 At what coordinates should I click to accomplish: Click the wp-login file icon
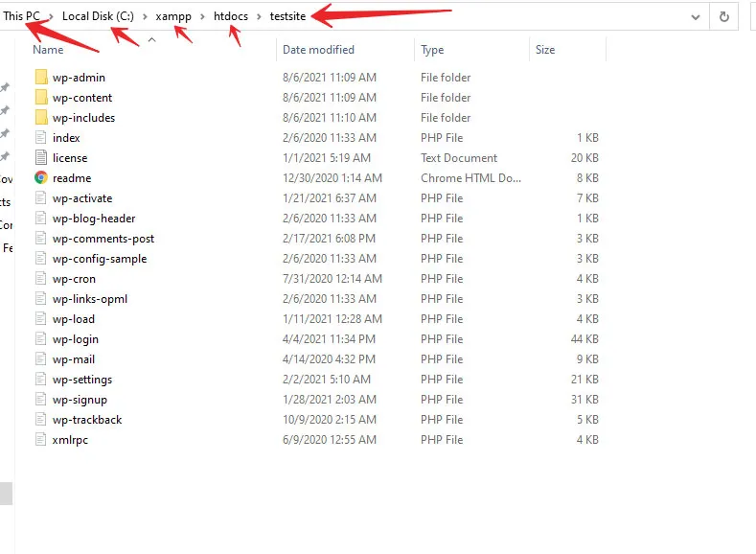pyautogui.click(x=41, y=339)
